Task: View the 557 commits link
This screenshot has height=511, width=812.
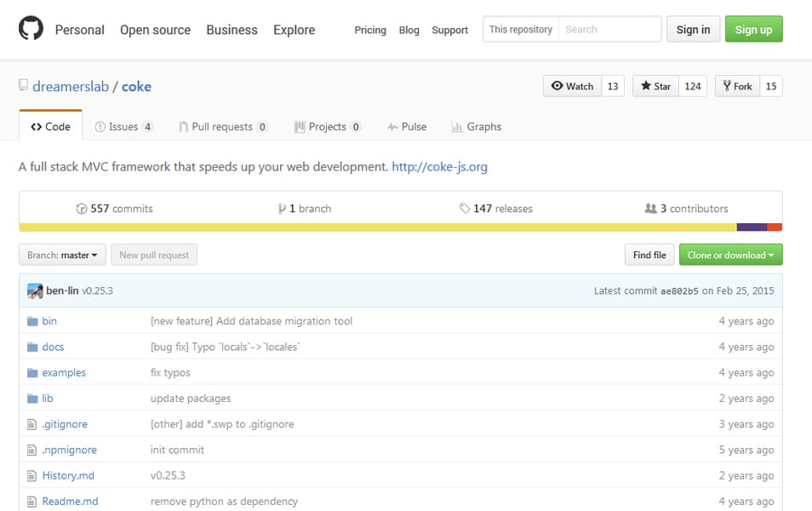Action: (x=114, y=209)
